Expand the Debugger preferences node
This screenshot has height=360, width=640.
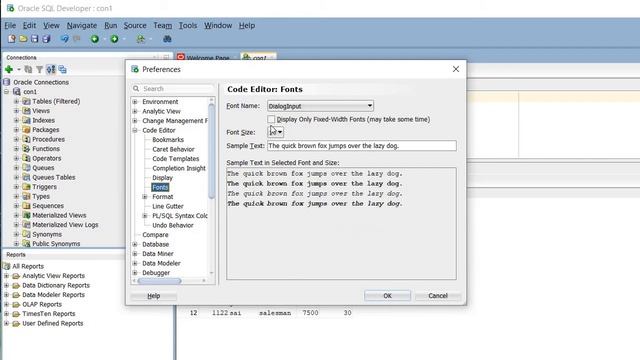(135, 273)
